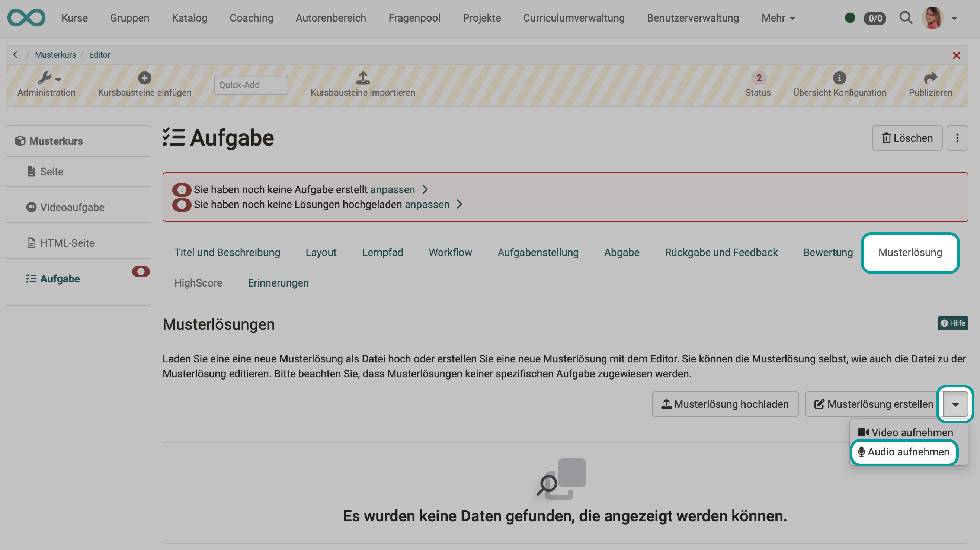This screenshot has width=980, height=550.
Task: Switch to the Workflow tab
Action: 451,252
